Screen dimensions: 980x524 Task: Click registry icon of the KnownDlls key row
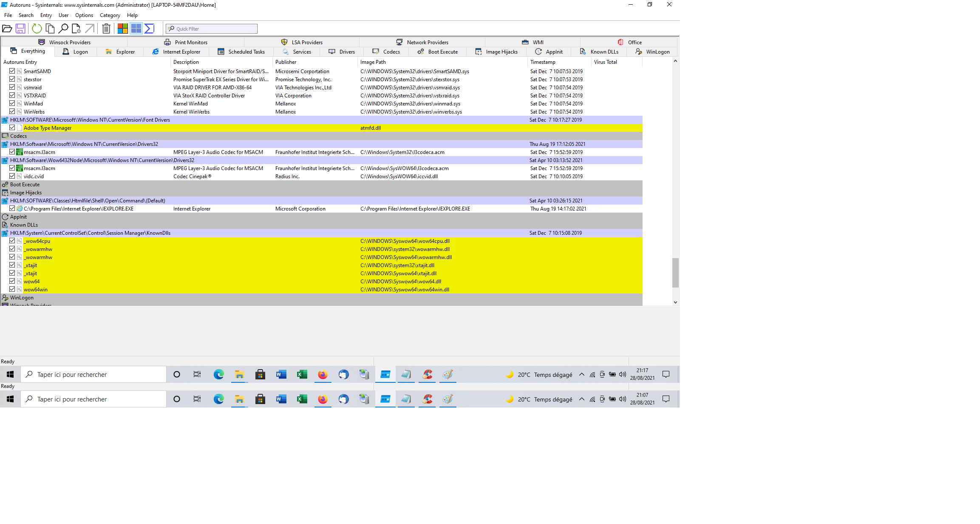[5, 233]
